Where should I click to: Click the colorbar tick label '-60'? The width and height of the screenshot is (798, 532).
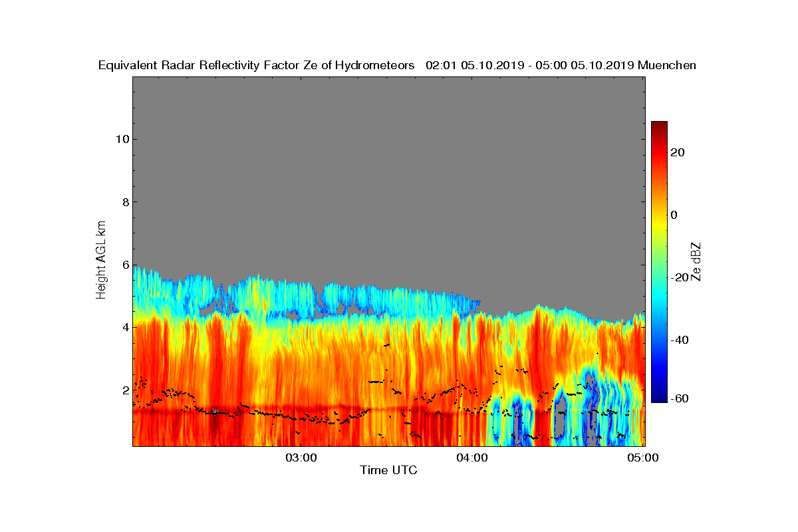[x=680, y=398]
